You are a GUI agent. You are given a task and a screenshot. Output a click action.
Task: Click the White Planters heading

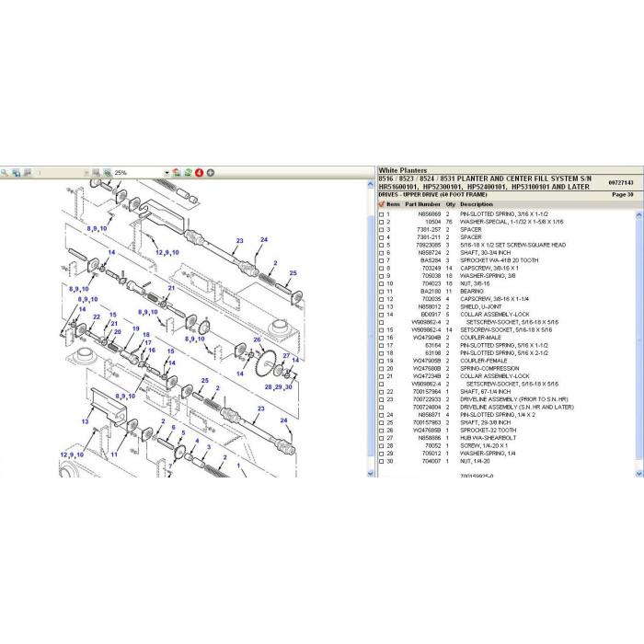pos(403,170)
